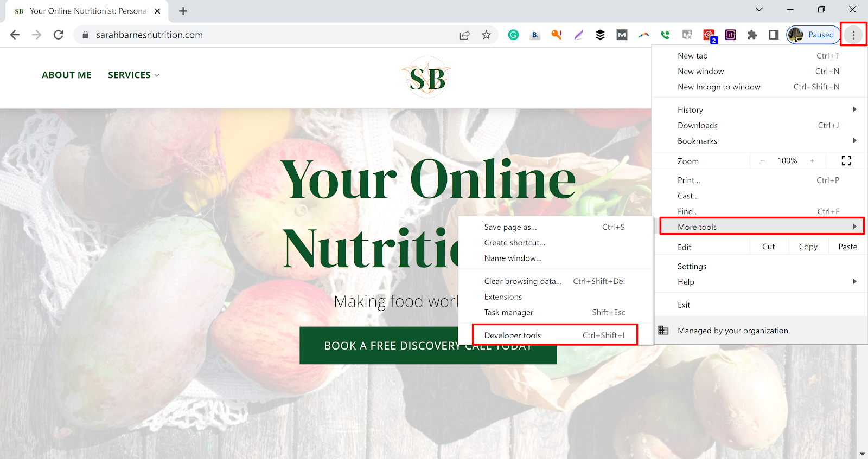
Task: Open the SERVICES dropdown in navigation
Action: pos(133,75)
